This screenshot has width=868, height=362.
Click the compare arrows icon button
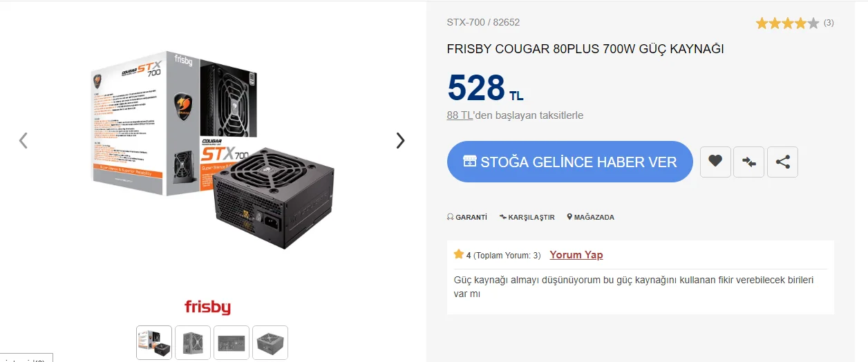tap(749, 162)
